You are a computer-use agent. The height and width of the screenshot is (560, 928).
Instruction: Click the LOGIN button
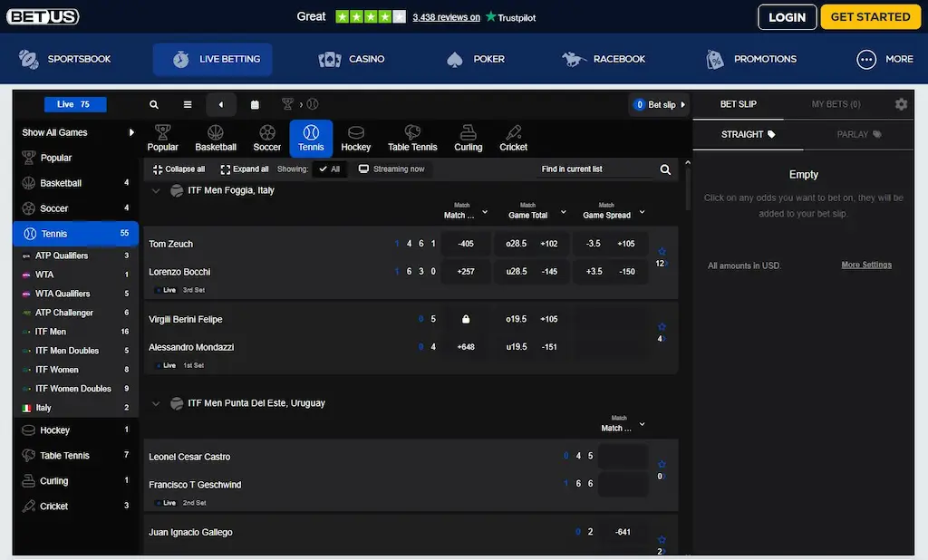pos(788,17)
